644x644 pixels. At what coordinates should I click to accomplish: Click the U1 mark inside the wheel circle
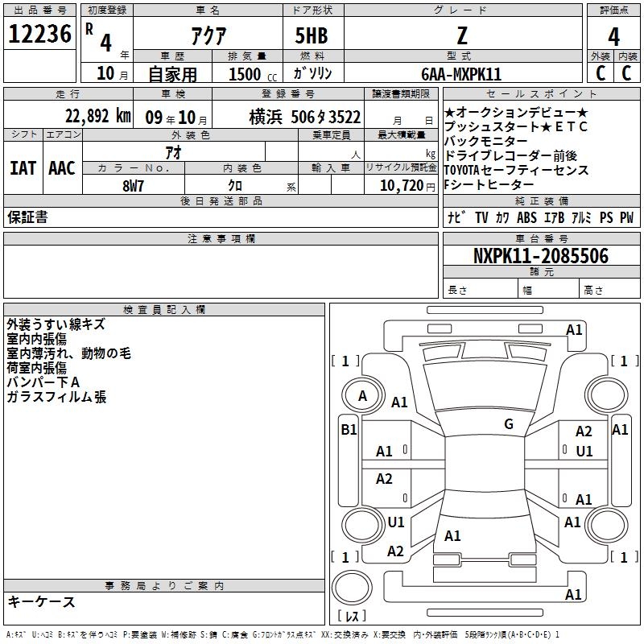pos(395,522)
